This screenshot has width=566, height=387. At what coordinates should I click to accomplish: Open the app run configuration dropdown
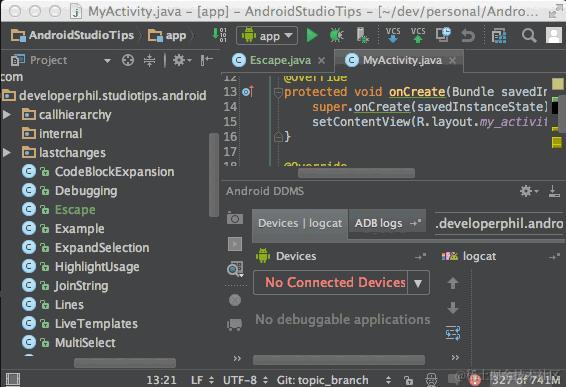(267, 36)
